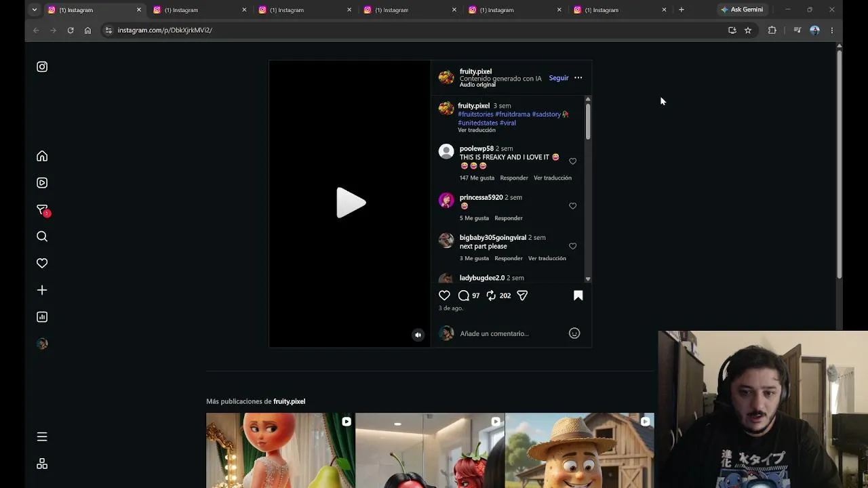868x488 pixels.
Task: Open Audio original link
Action: pos(477,85)
